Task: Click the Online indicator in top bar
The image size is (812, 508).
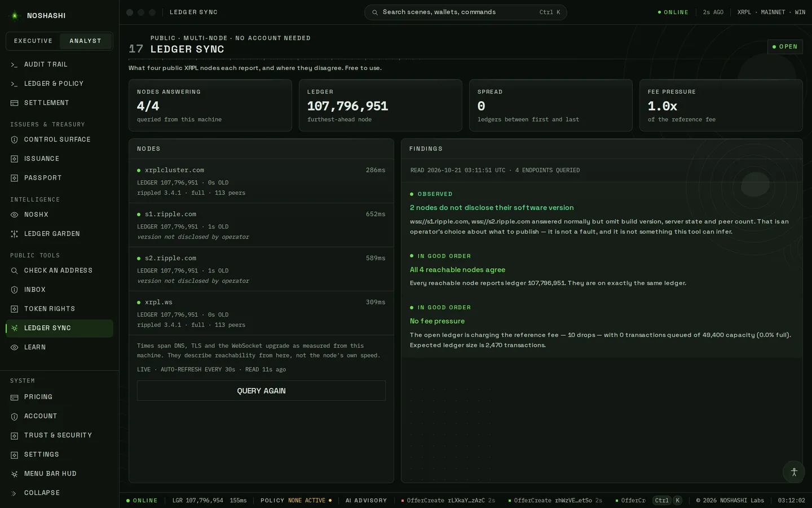Action: click(673, 12)
